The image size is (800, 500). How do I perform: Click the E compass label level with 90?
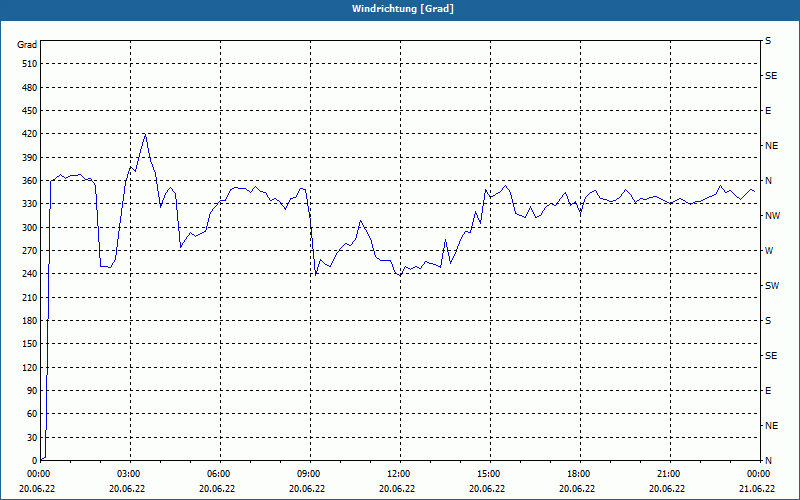[x=768, y=391]
